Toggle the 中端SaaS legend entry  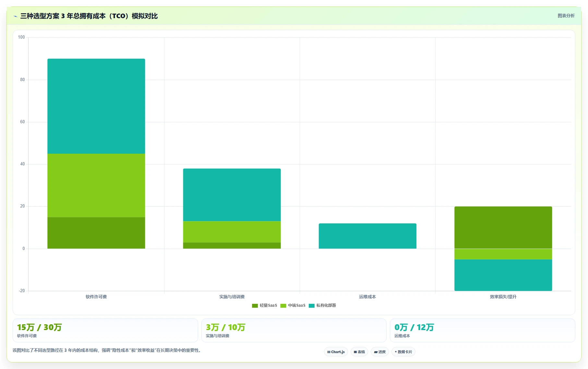point(293,305)
